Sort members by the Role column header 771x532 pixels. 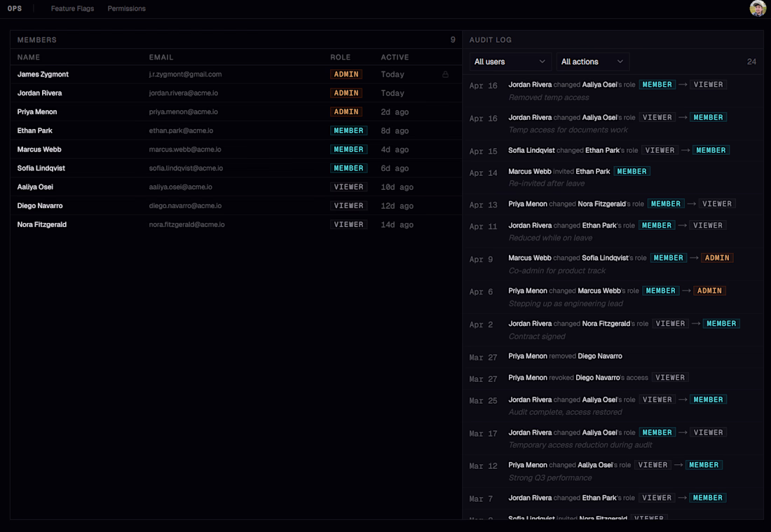pyautogui.click(x=341, y=57)
